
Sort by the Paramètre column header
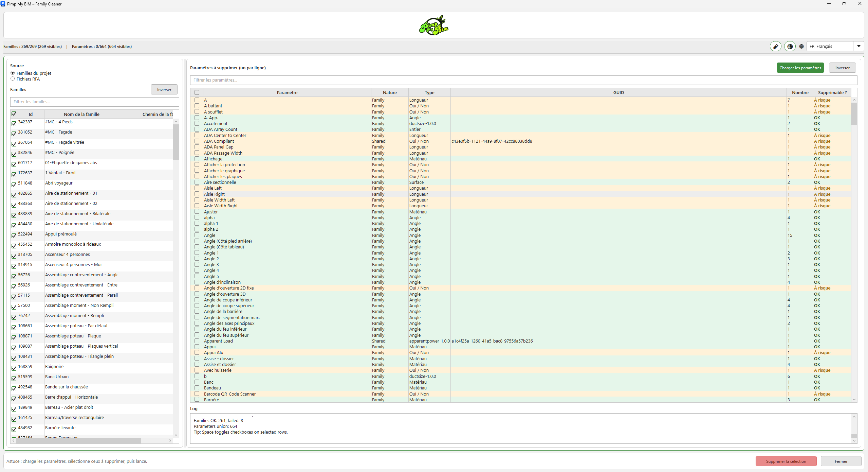[x=287, y=92]
